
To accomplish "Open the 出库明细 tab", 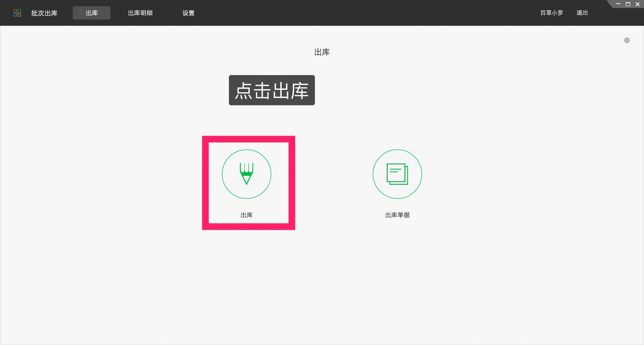I will pos(140,13).
